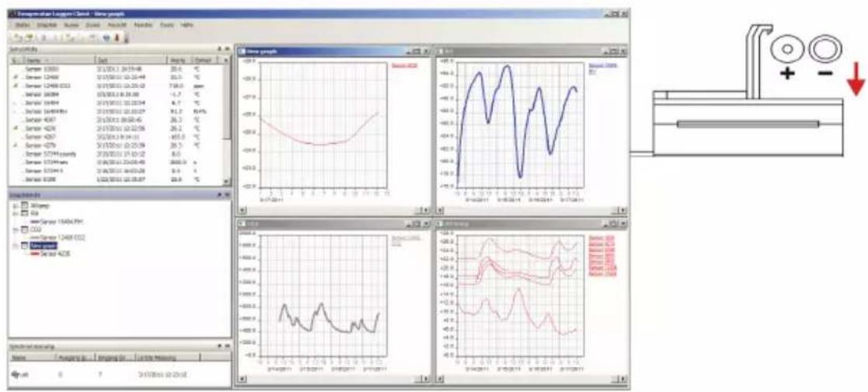Pin the sensor list panel with its pin icon
Screen dimensions: 868x392
[x=220, y=50]
